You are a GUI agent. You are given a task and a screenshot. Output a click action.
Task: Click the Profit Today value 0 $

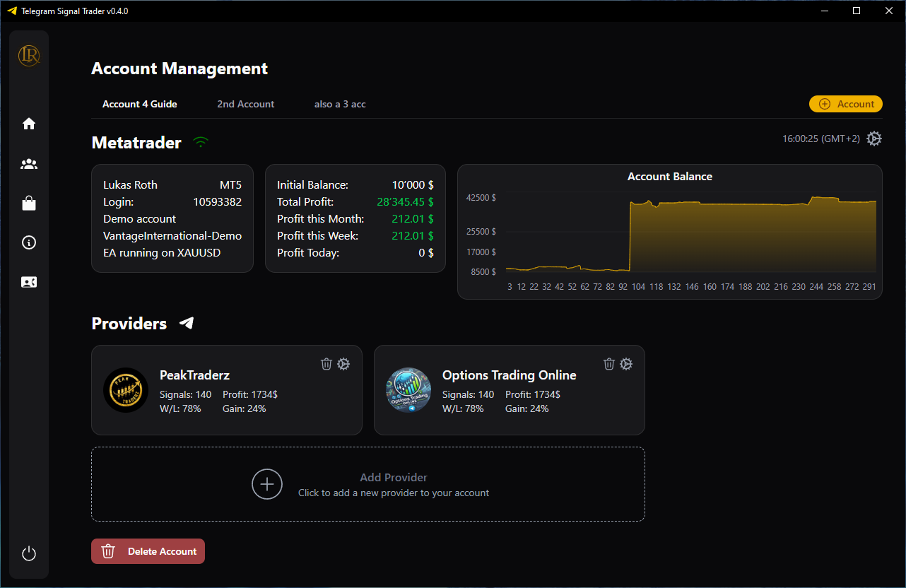click(x=426, y=253)
